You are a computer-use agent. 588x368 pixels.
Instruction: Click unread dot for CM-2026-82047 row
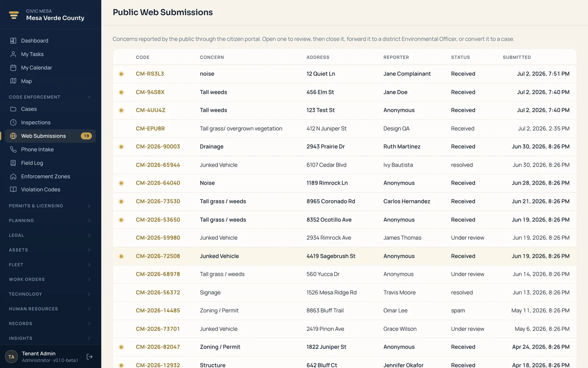click(121, 347)
